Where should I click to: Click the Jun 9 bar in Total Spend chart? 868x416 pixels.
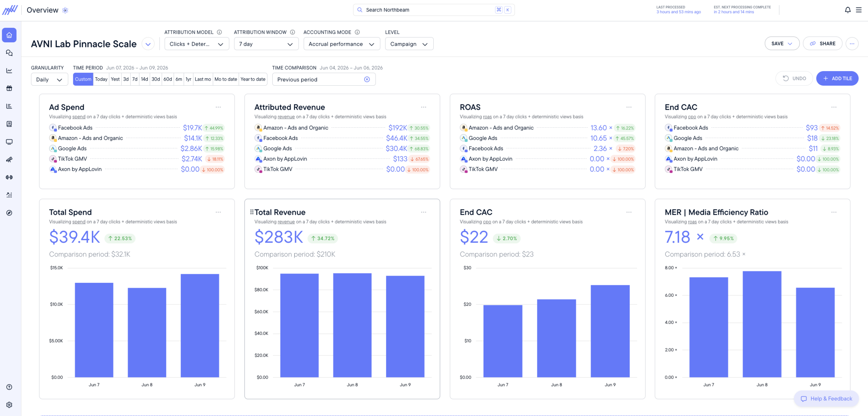point(200,326)
